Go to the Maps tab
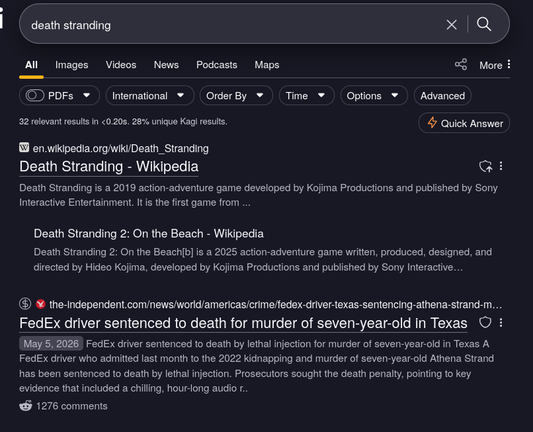Viewport: 533px width, 432px height. tap(267, 65)
